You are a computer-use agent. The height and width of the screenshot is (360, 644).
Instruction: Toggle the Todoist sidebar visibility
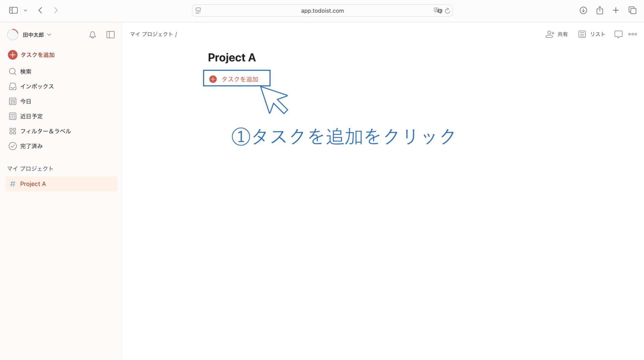111,35
